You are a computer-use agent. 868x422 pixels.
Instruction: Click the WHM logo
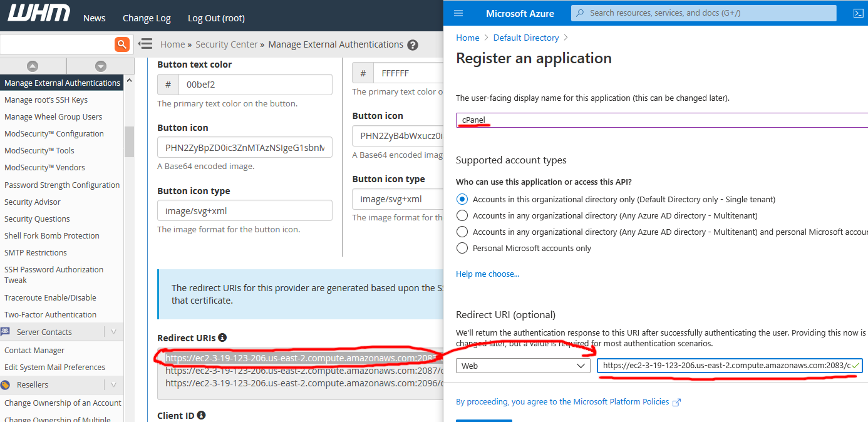[x=39, y=14]
